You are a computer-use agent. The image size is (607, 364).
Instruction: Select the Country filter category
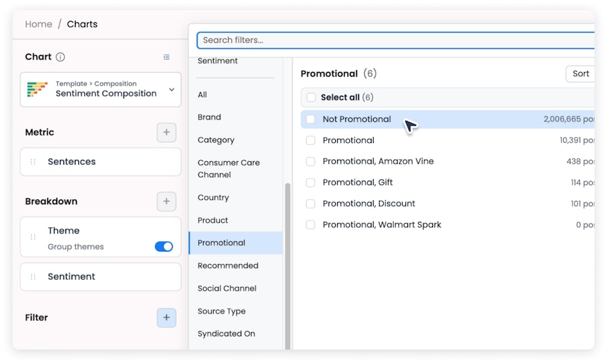coord(213,198)
